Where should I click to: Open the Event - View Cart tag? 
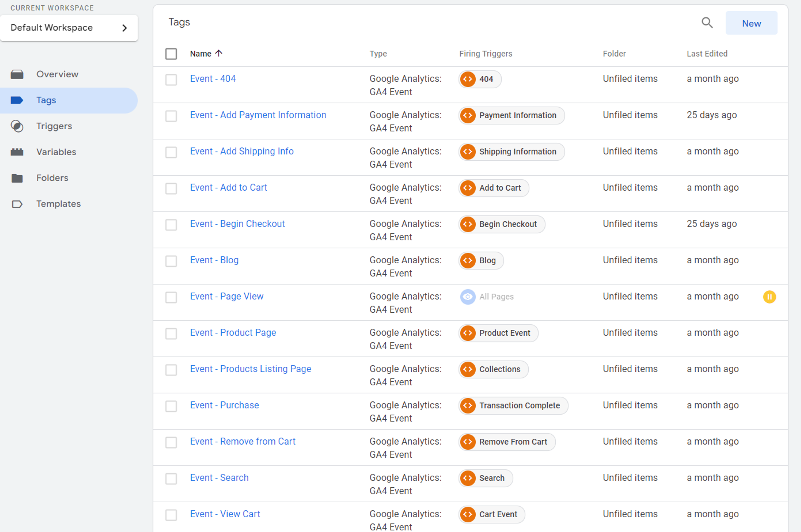(x=225, y=514)
